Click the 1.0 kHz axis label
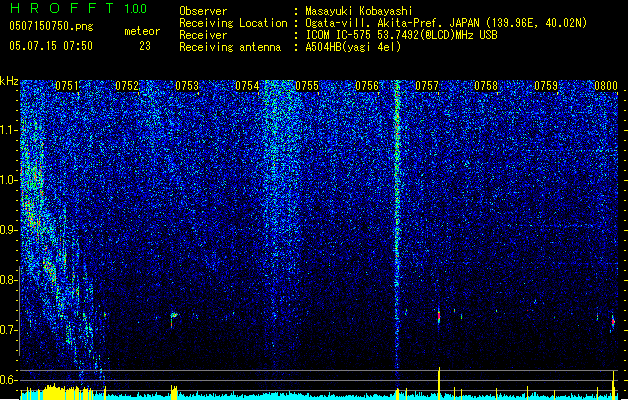 tap(9, 180)
